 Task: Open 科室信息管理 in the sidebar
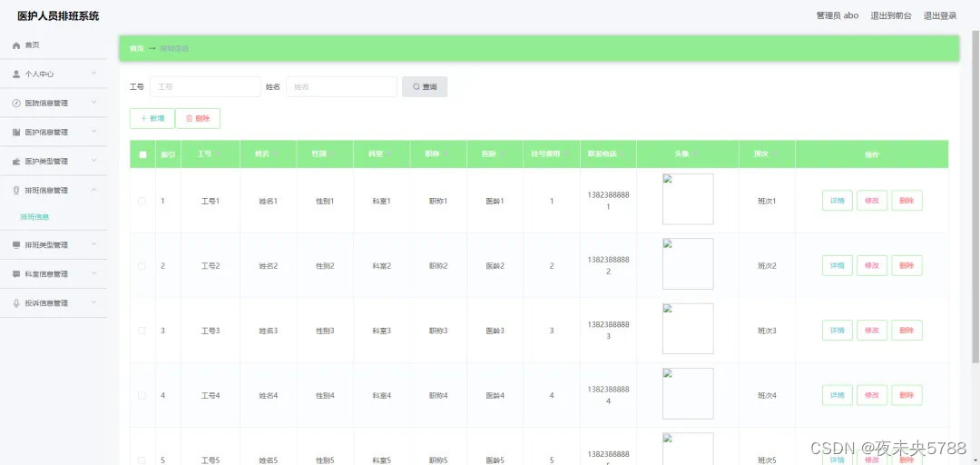click(54, 274)
